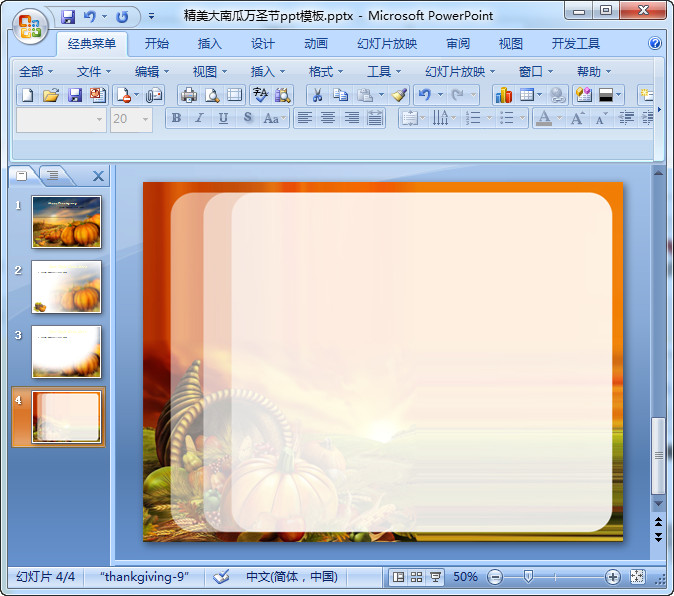Toggle Underline formatting

pyautogui.click(x=223, y=118)
